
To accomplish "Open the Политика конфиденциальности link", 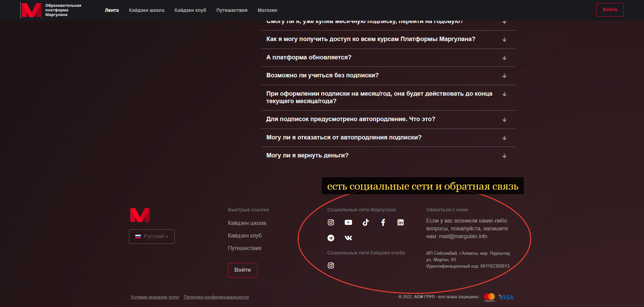I will 216,297.
